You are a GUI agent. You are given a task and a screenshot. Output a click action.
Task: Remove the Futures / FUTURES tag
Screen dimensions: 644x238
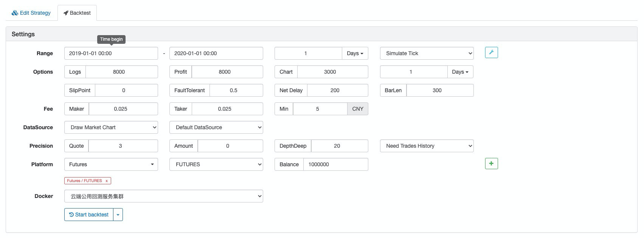(107, 181)
